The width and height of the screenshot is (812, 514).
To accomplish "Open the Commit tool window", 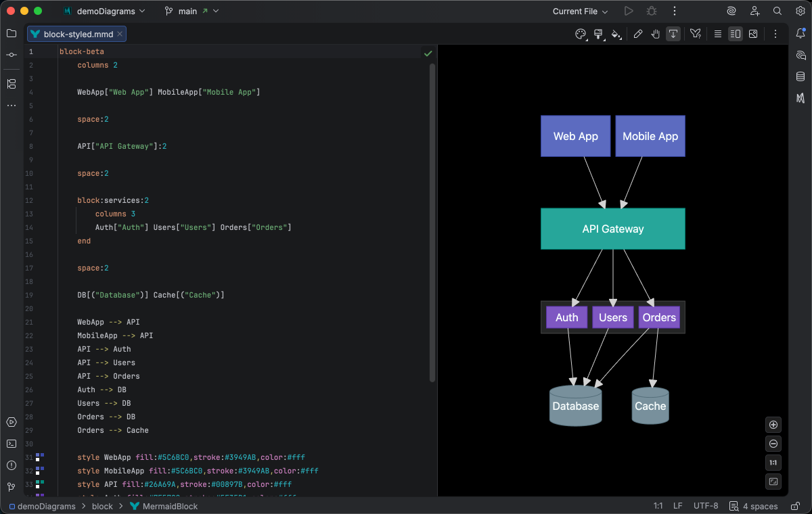I will pyautogui.click(x=12, y=55).
